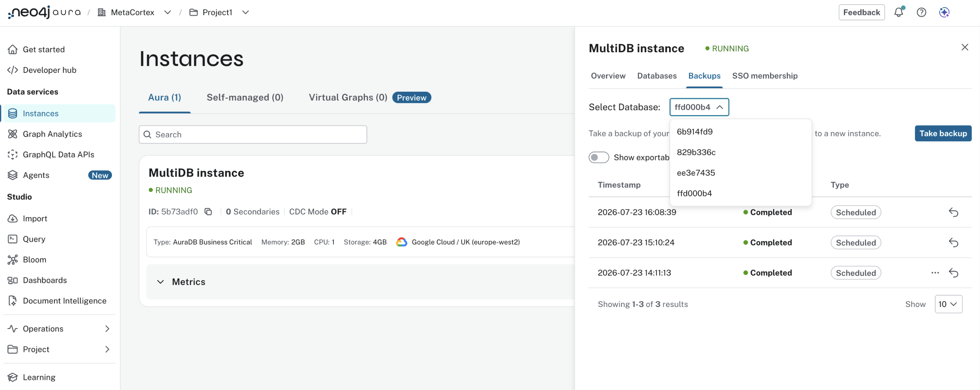
Task: Click Completed status on the 15:10:24 row
Action: tap(767, 242)
